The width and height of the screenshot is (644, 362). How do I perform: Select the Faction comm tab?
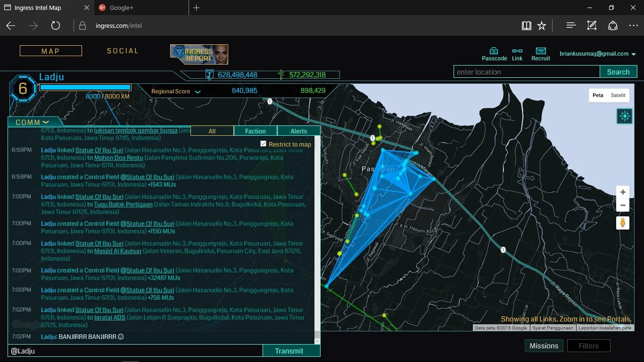point(256,131)
